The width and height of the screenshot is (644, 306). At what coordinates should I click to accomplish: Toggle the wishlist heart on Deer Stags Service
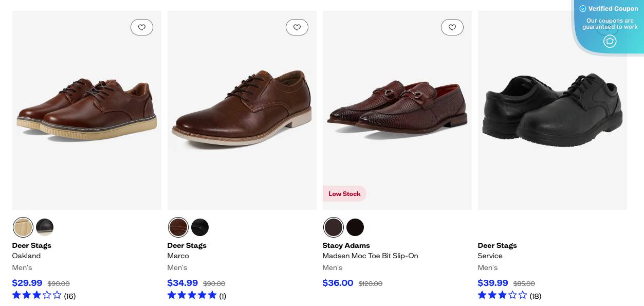coord(608,27)
